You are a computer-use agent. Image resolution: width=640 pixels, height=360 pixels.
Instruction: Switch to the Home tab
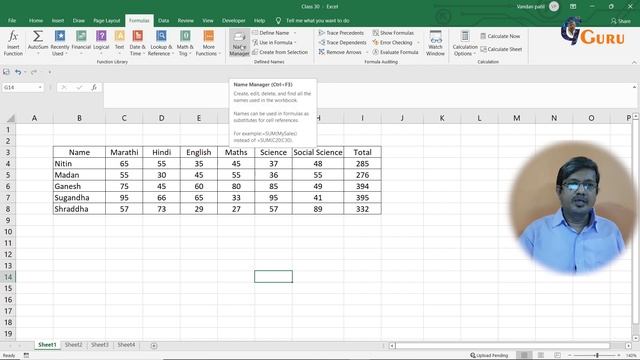pyautogui.click(x=36, y=20)
